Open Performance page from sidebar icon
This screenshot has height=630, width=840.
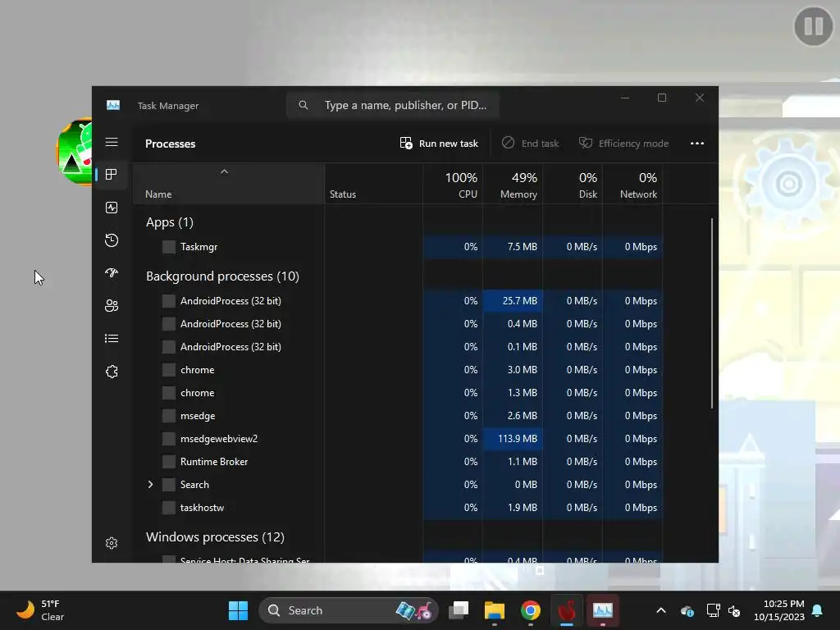coord(112,208)
